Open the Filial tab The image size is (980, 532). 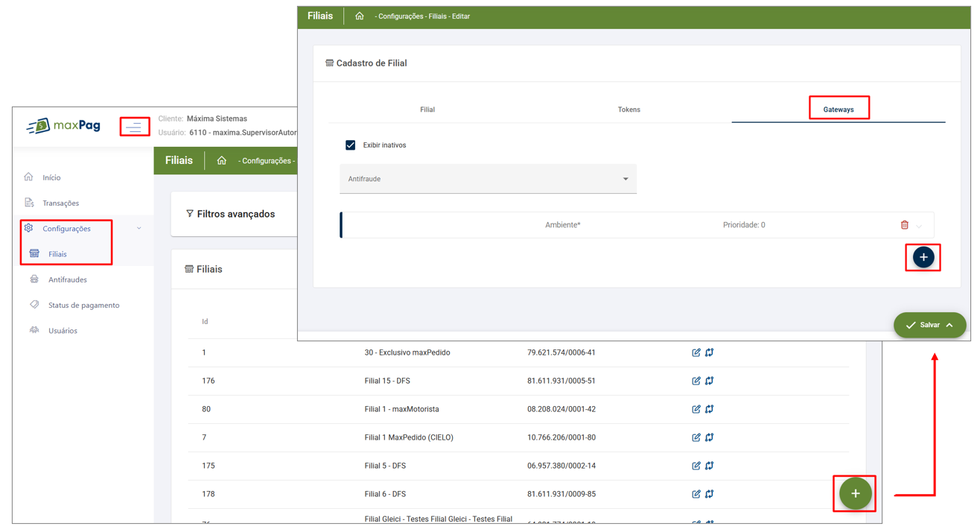point(427,110)
